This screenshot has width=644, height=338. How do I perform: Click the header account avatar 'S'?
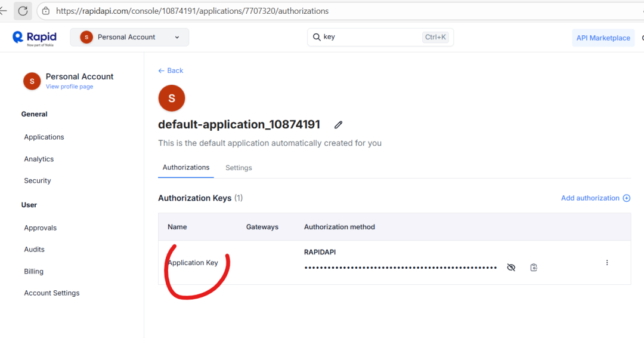86,37
